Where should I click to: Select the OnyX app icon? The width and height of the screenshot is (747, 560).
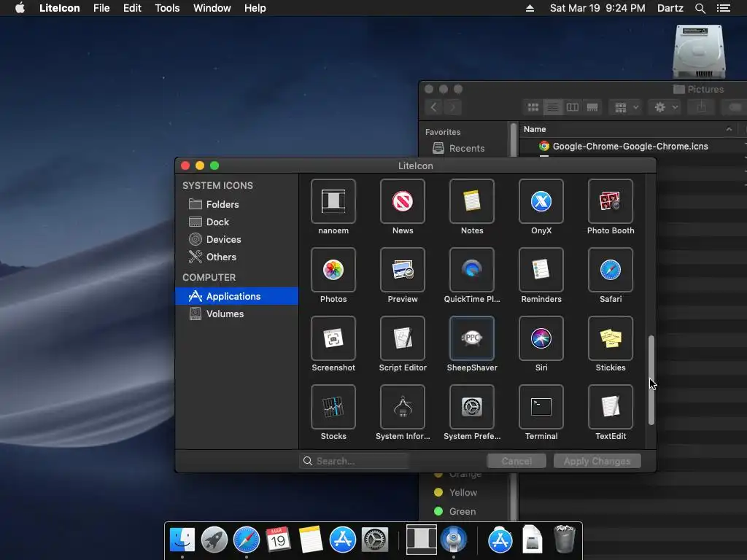coord(541,201)
